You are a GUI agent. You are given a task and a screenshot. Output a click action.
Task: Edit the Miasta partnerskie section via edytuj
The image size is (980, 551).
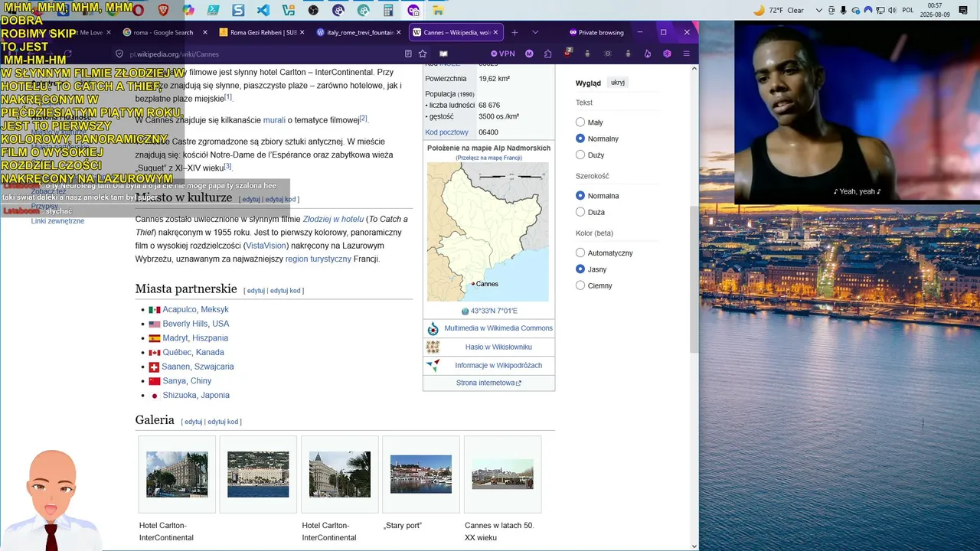256,291
